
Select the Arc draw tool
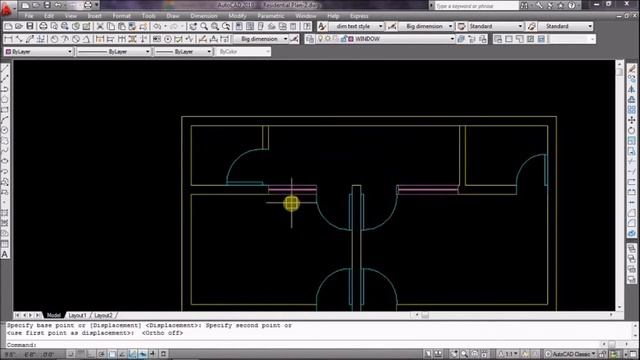(5, 120)
